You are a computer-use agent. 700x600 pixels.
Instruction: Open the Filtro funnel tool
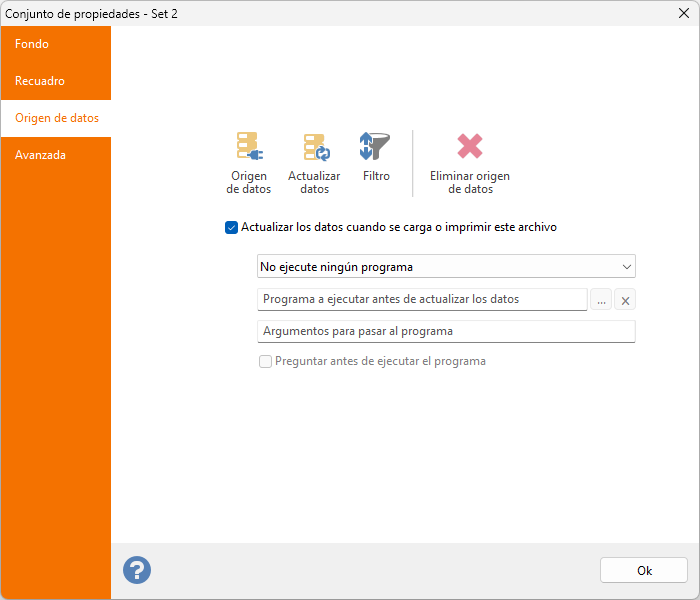[x=376, y=157]
